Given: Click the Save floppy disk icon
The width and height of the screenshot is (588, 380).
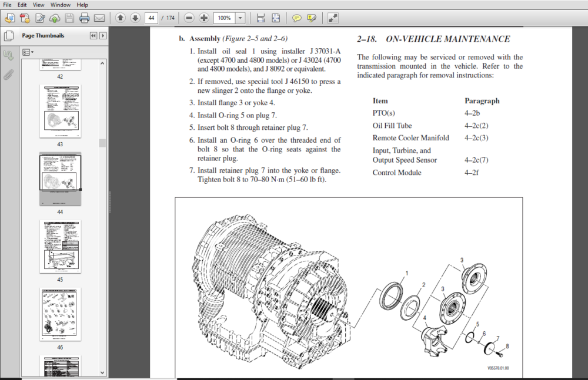Looking at the screenshot, I should pos(69,18).
